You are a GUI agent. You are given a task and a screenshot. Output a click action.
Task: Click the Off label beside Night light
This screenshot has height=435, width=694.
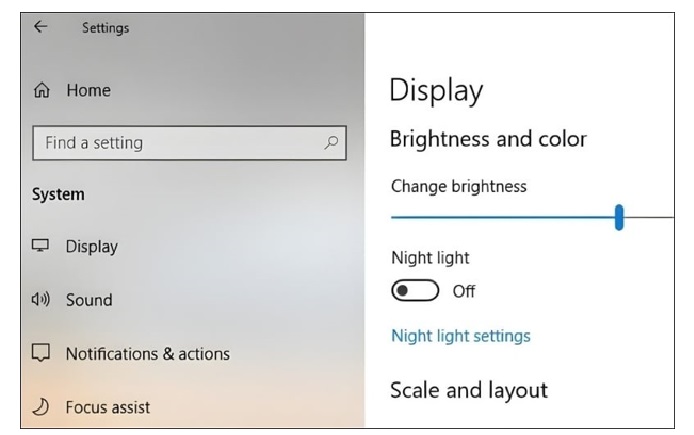click(464, 292)
